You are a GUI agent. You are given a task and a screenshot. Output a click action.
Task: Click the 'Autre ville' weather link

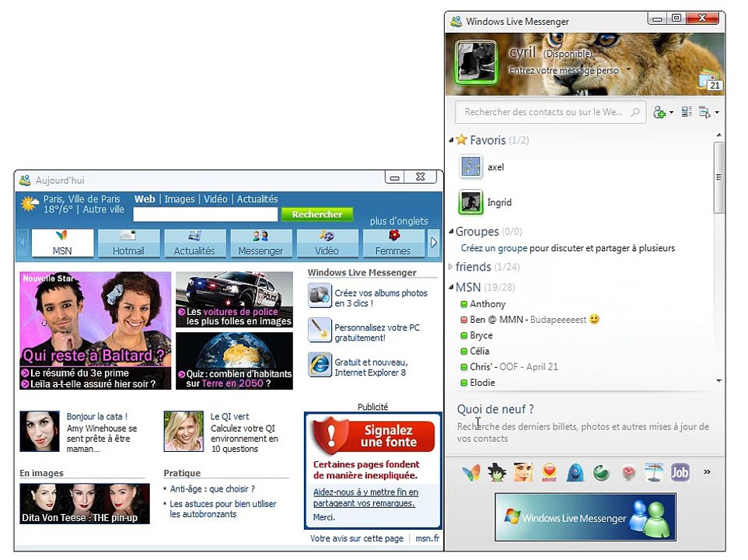pyautogui.click(x=103, y=209)
